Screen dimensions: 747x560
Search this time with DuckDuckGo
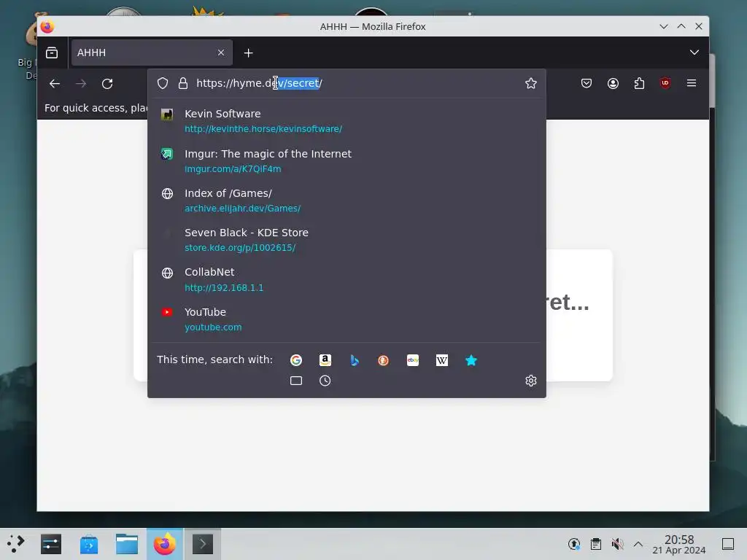(x=384, y=360)
